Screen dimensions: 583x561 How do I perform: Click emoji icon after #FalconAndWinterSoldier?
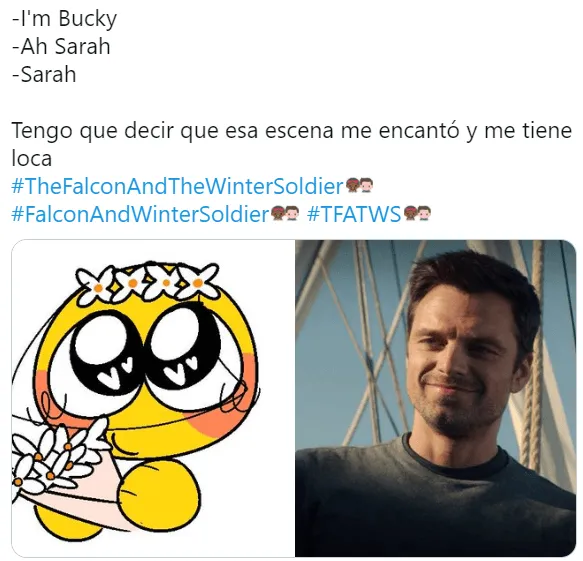(x=285, y=214)
